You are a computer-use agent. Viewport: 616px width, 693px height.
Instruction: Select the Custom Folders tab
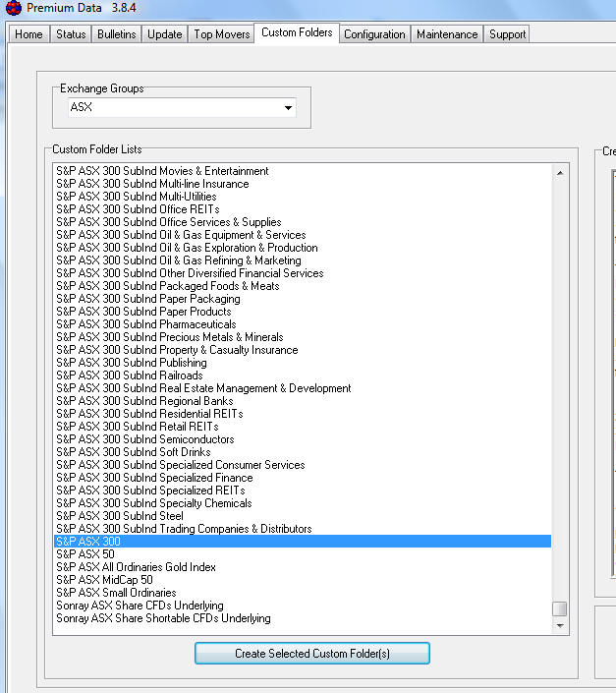pos(297,32)
